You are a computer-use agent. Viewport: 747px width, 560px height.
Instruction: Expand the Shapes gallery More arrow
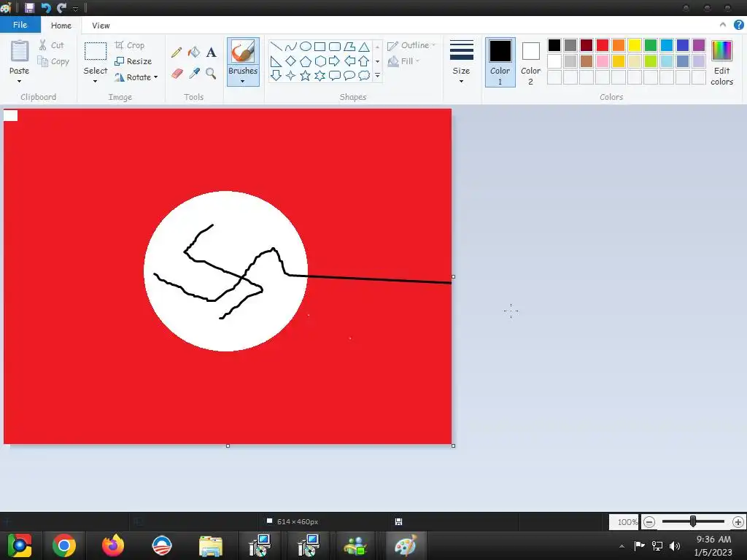click(x=378, y=76)
